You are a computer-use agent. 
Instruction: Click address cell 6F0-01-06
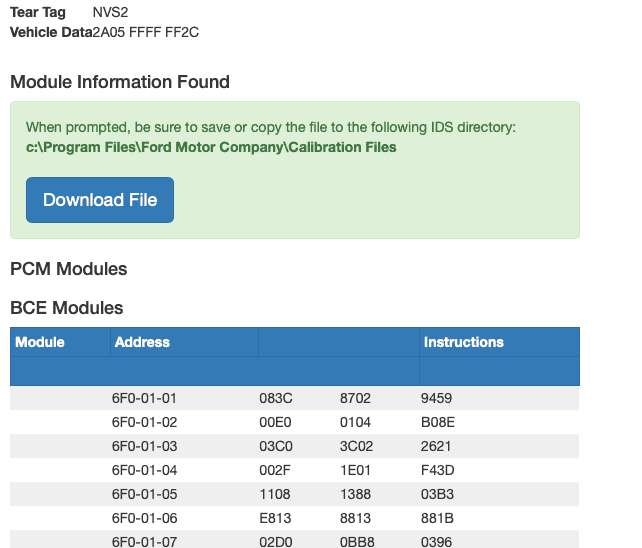(144, 518)
